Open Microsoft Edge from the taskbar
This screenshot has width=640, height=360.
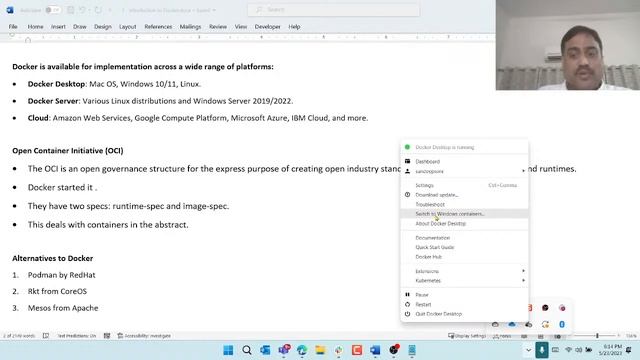point(302,350)
